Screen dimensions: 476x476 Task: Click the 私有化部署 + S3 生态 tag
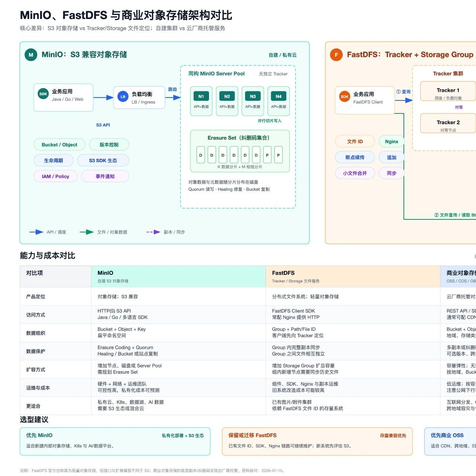tap(183, 435)
